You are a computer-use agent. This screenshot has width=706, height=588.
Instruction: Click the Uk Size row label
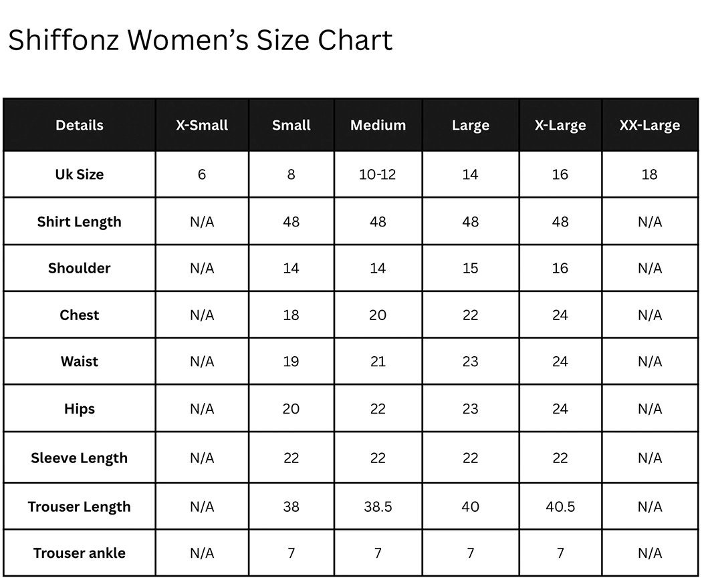(x=80, y=174)
